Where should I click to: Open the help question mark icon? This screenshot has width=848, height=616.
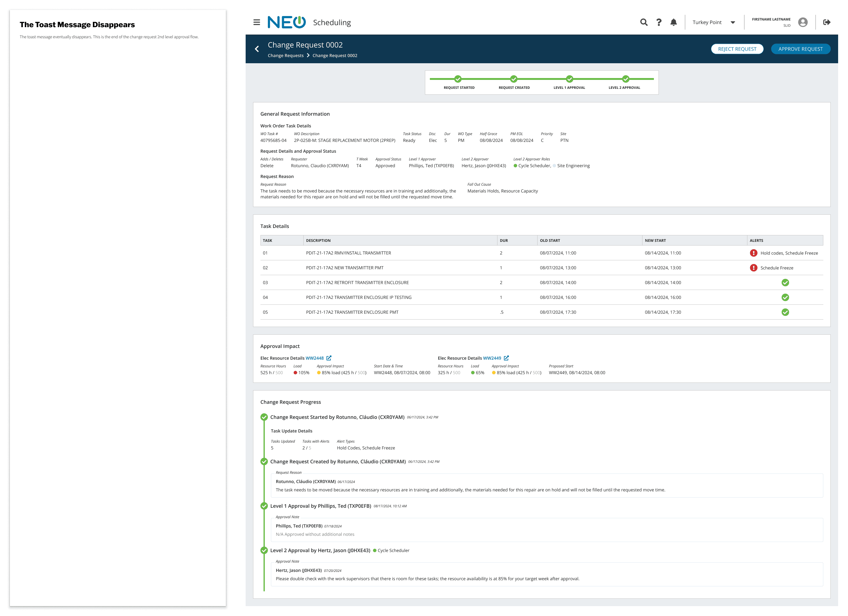pyautogui.click(x=659, y=23)
